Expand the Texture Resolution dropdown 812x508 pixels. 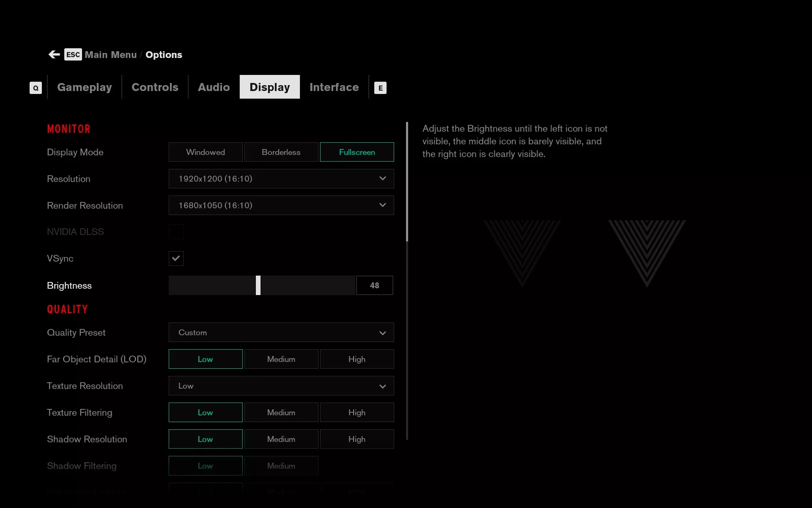coord(281,386)
